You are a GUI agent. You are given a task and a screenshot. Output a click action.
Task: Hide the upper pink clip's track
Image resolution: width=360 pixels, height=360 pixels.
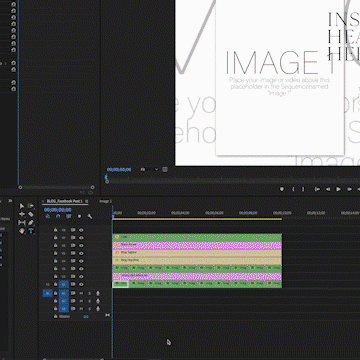point(81,245)
